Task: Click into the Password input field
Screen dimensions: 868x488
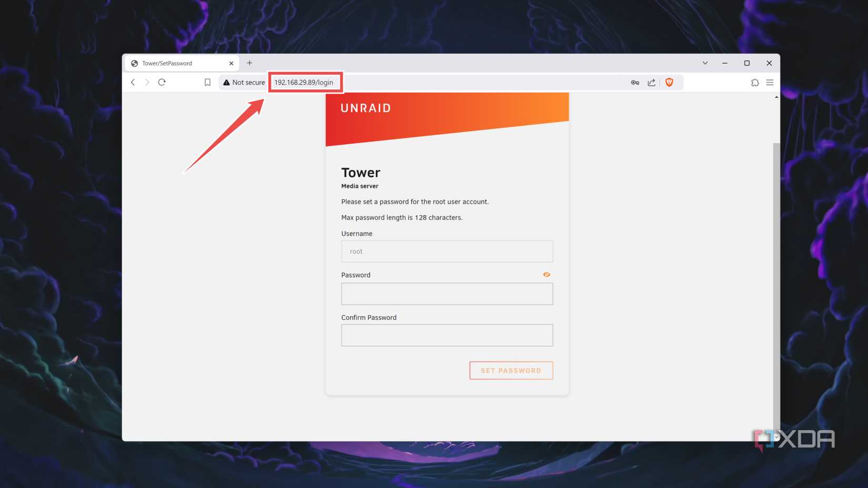Action: pos(447,294)
